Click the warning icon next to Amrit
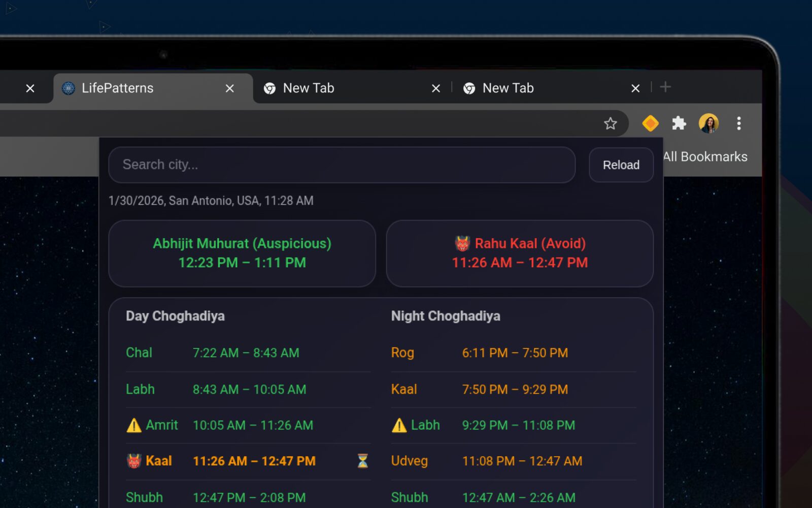 (x=134, y=425)
